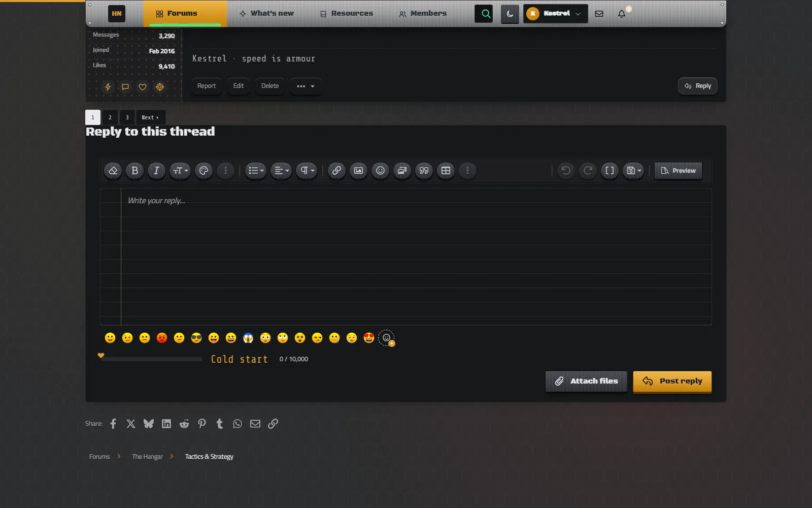Open the paragraph format dropdown
Image resolution: width=812 pixels, height=508 pixels.
tap(307, 171)
